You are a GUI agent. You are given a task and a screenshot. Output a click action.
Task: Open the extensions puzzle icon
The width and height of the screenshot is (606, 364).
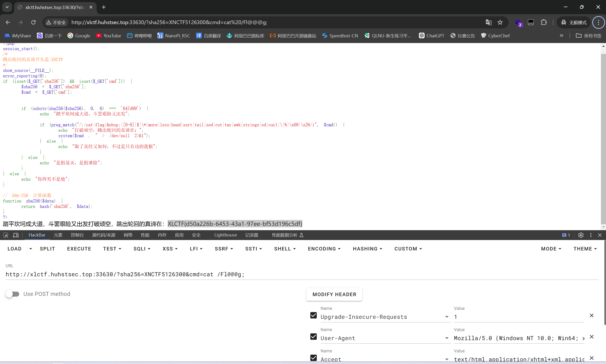click(x=544, y=22)
